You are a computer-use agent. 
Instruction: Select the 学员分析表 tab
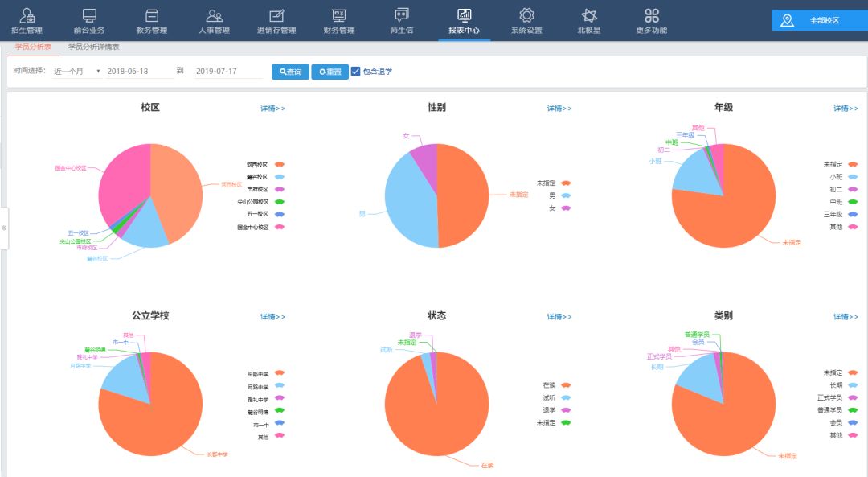click(33, 47)
